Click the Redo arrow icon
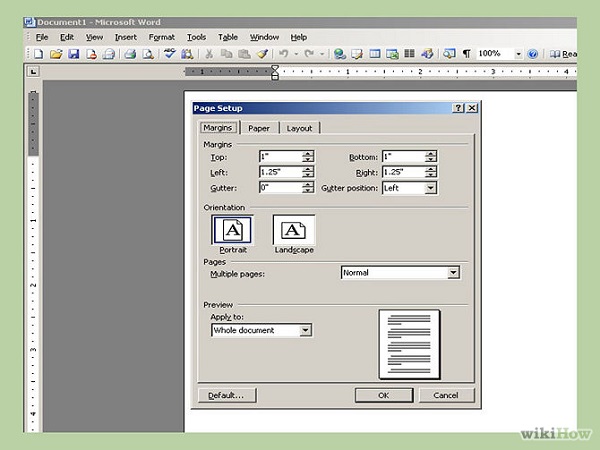The image size is (600, 450). tap(309, 54)
